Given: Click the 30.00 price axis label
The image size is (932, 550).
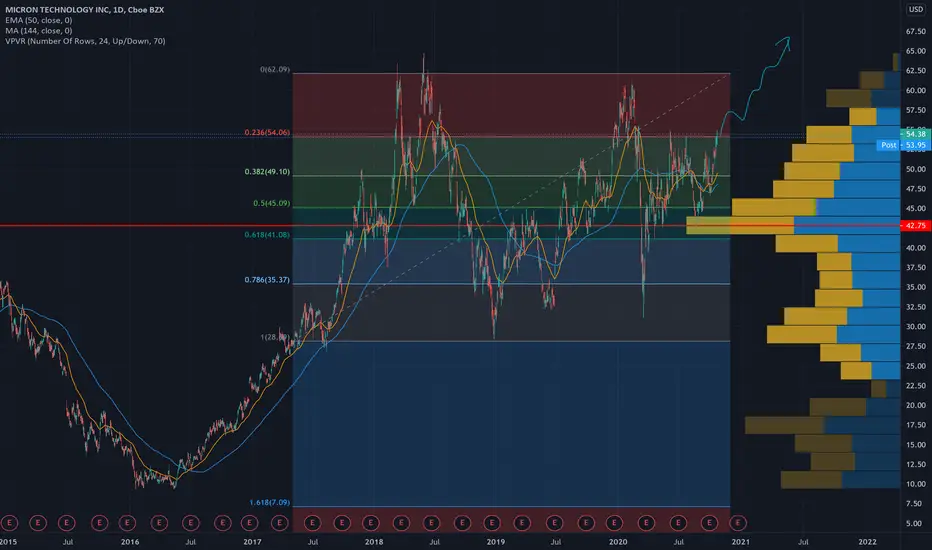Looking at the screenshot, I should (x=915, y=326).
